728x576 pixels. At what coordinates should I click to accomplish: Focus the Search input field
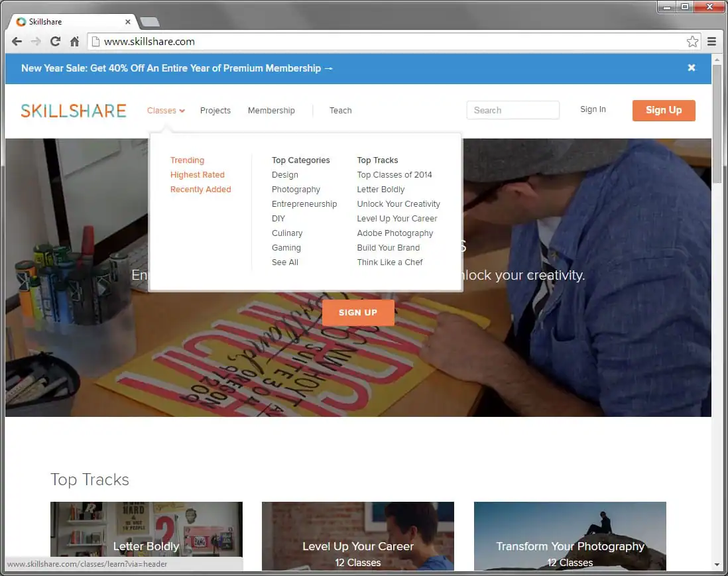coord(513,110)
